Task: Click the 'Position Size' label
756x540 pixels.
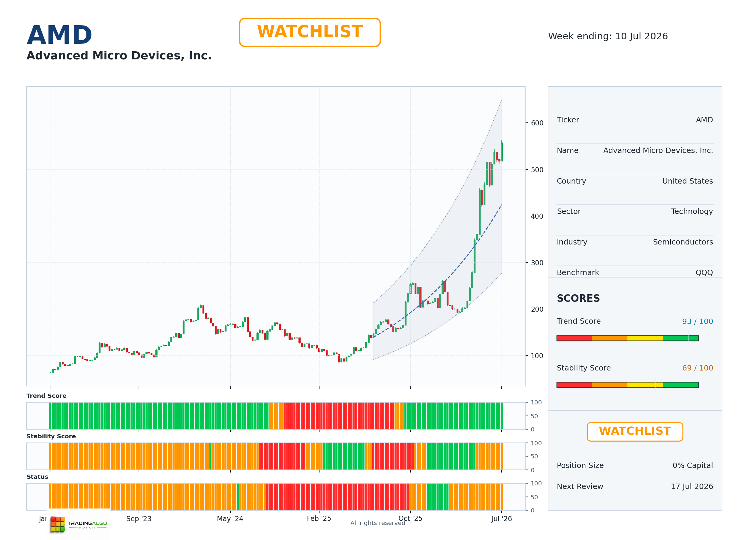Action: click(580, 466)
